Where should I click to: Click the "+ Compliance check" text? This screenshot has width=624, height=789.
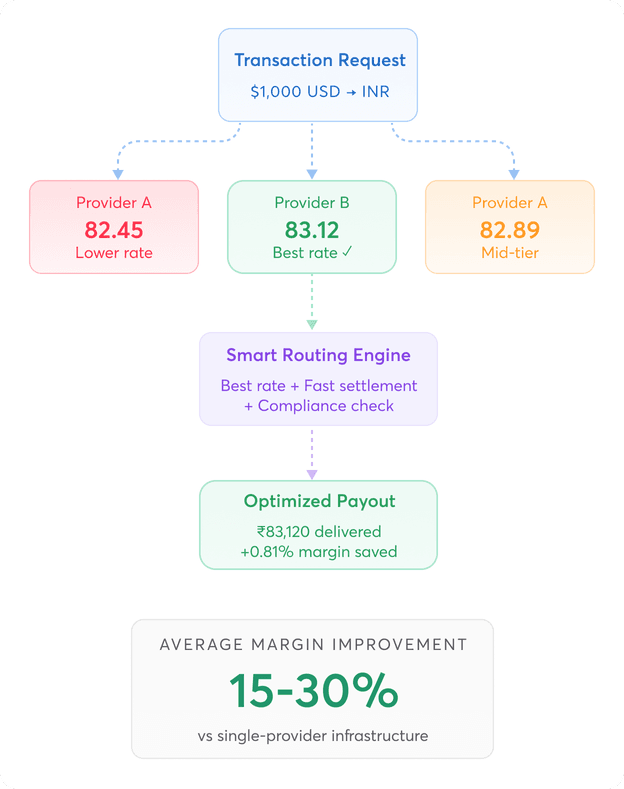point(318,406)
